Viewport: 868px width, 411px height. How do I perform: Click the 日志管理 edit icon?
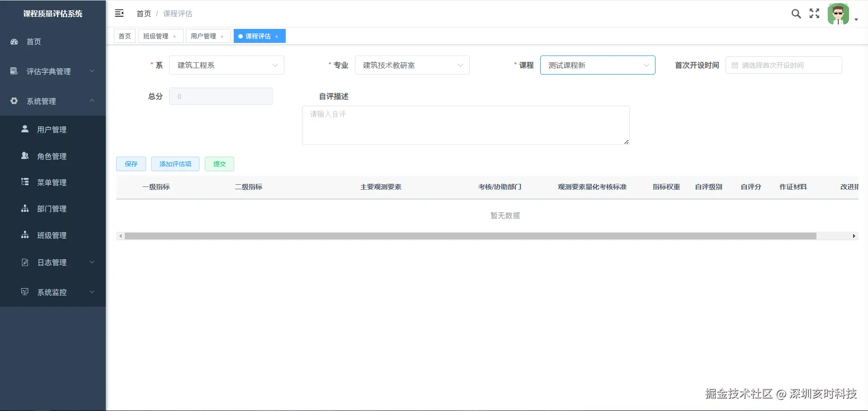[x=25, y=262]
